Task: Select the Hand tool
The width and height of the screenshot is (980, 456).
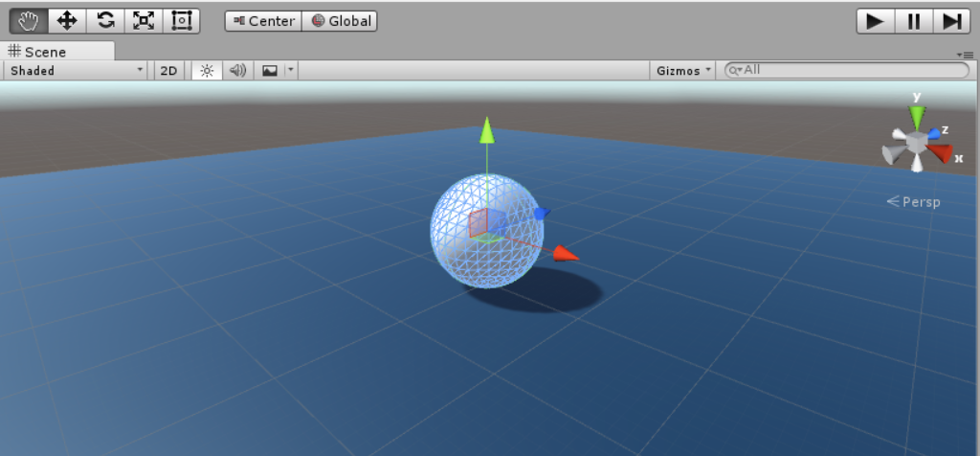Action: click(x=29, y=21)
